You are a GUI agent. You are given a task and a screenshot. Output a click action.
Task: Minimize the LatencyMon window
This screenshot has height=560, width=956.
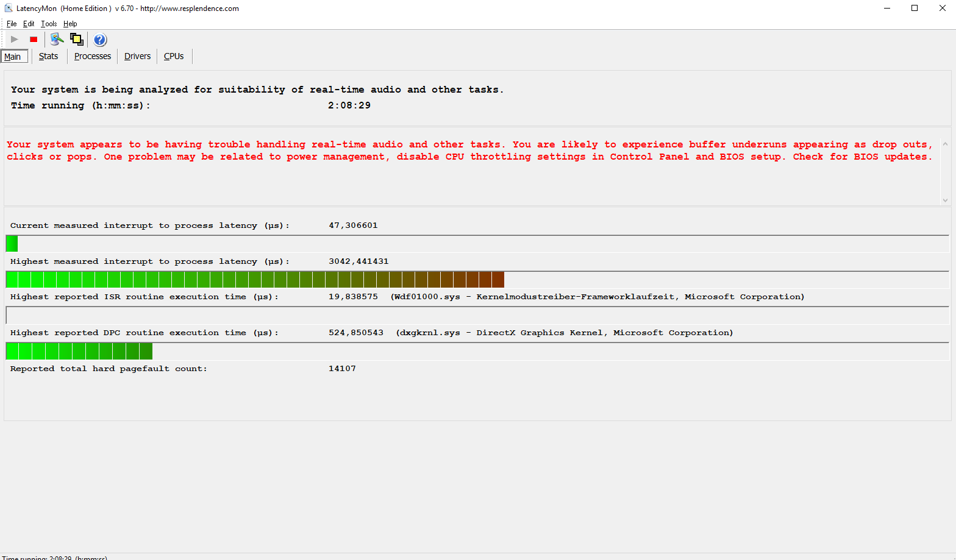pos(887,9)
